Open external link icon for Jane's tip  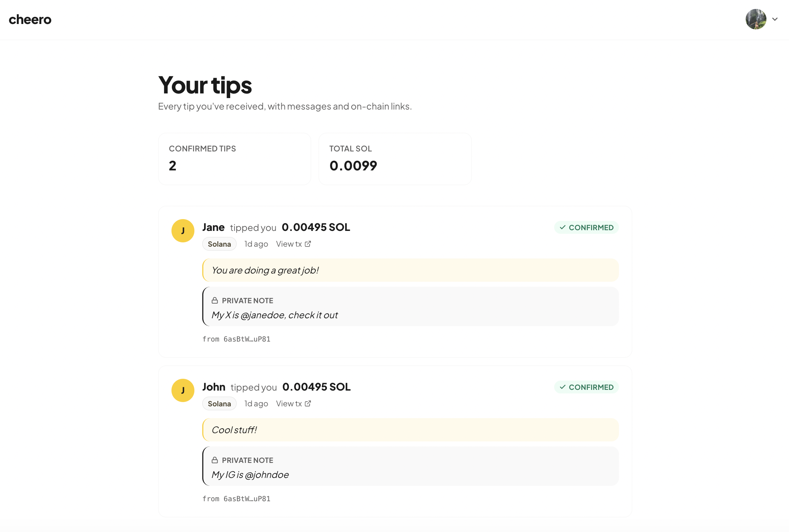308,244
